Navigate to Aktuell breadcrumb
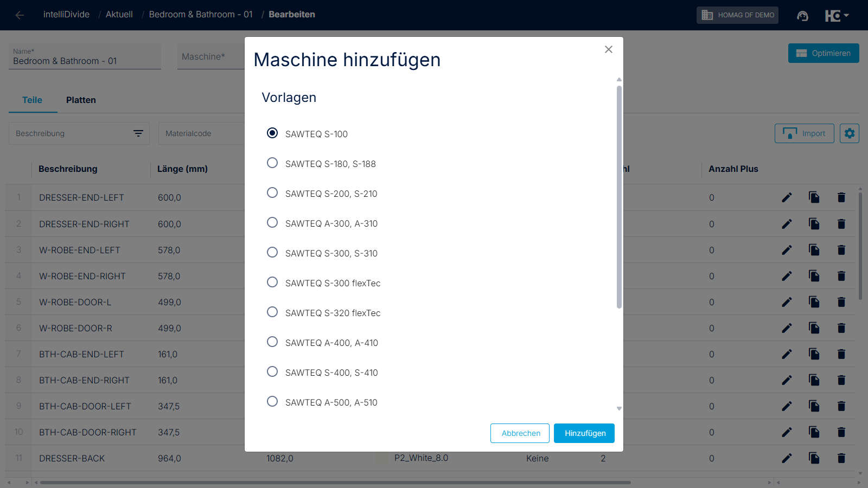 point(119,15)
